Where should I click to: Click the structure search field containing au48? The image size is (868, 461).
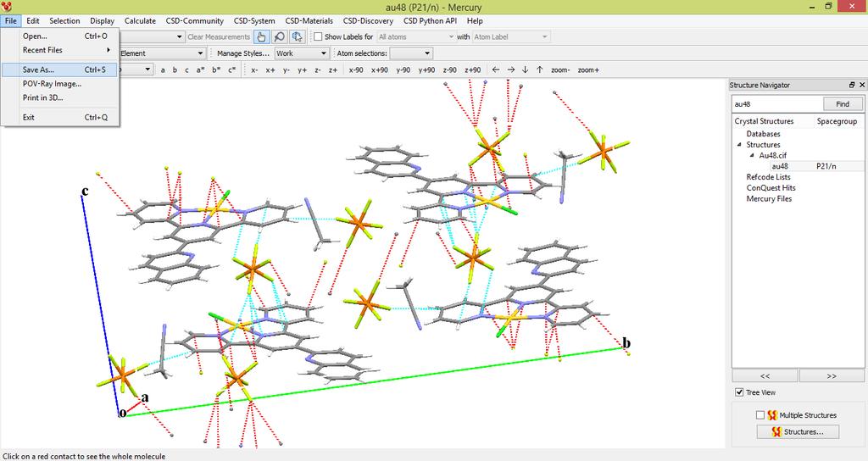776,103
